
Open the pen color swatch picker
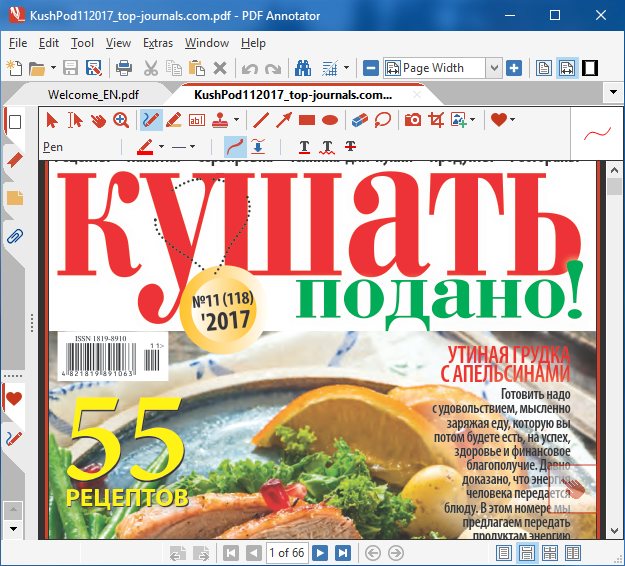click(x=145, y=147)
